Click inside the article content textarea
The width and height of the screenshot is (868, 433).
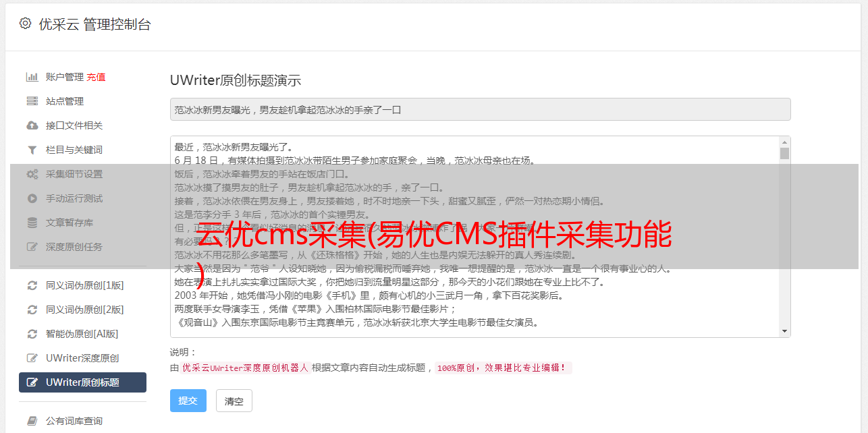point(474,237)
